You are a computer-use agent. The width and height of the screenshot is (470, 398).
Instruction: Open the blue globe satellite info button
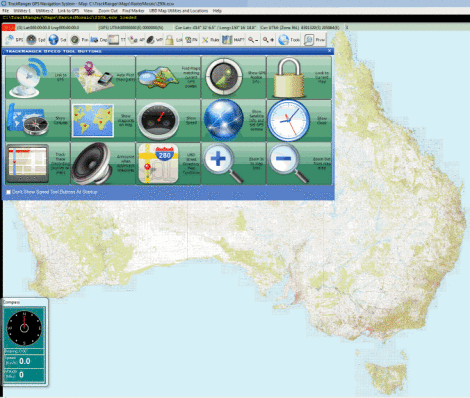coord(234,120)
